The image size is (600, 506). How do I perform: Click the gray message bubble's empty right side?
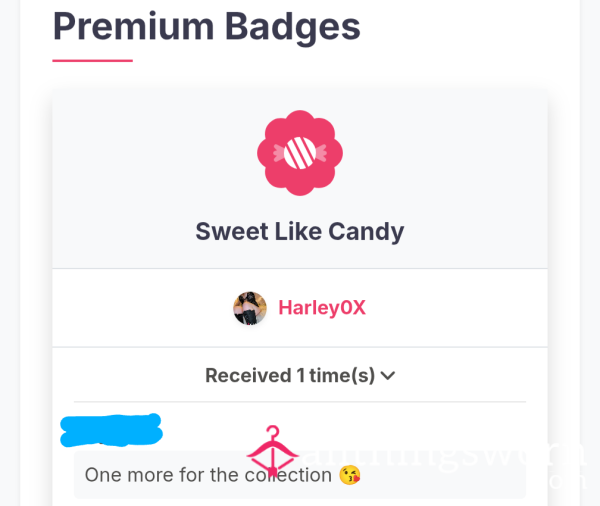pyautogui.click(x=444, y=475)
